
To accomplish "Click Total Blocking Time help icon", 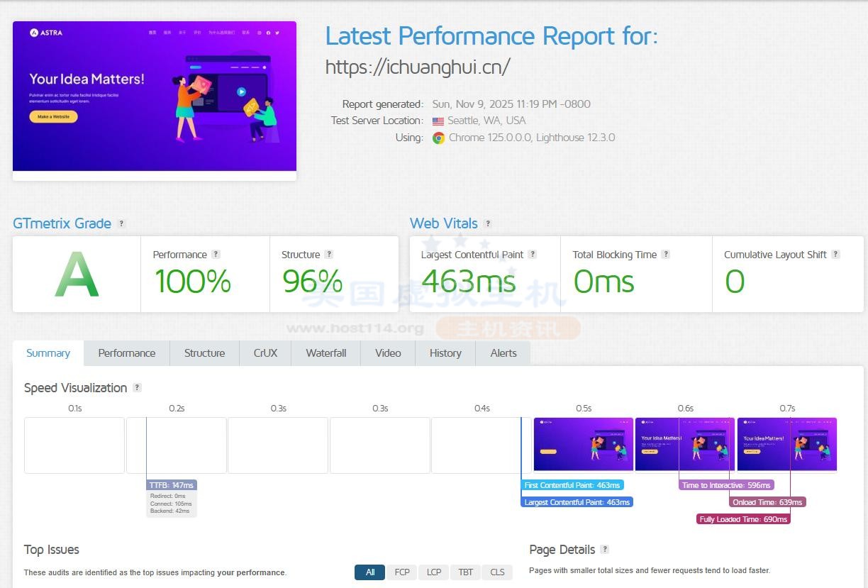I will (x=665, y=255).
